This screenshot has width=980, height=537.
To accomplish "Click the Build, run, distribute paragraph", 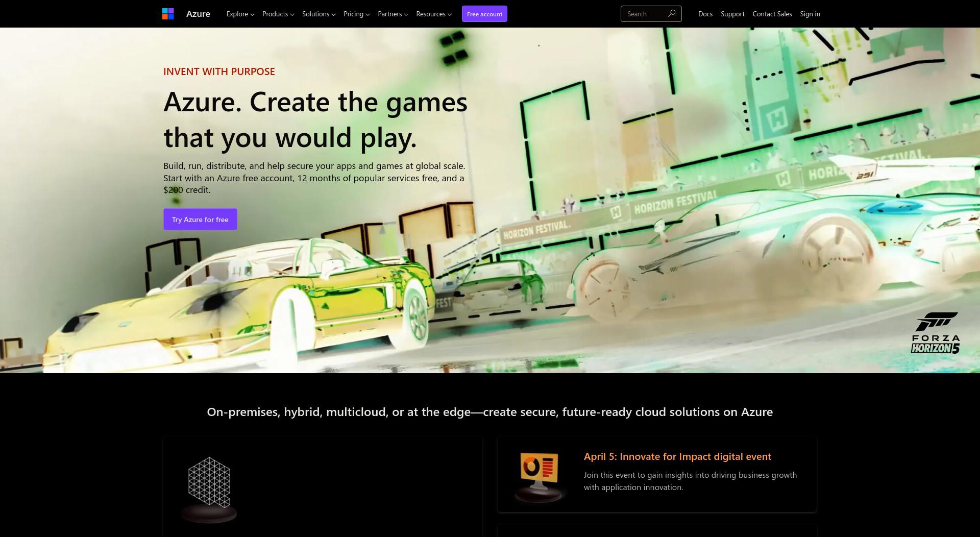I will 314,178.
